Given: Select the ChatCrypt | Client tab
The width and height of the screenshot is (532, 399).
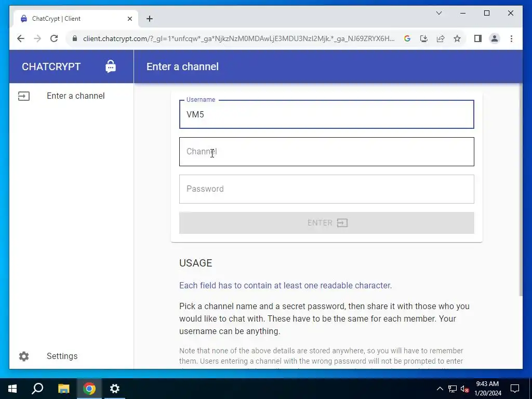Looking at the screenshot, I should [x=76, y=19].
